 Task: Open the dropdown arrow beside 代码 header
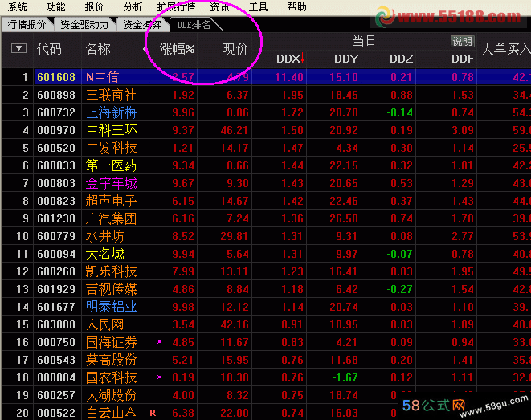[x=18, y=48]
